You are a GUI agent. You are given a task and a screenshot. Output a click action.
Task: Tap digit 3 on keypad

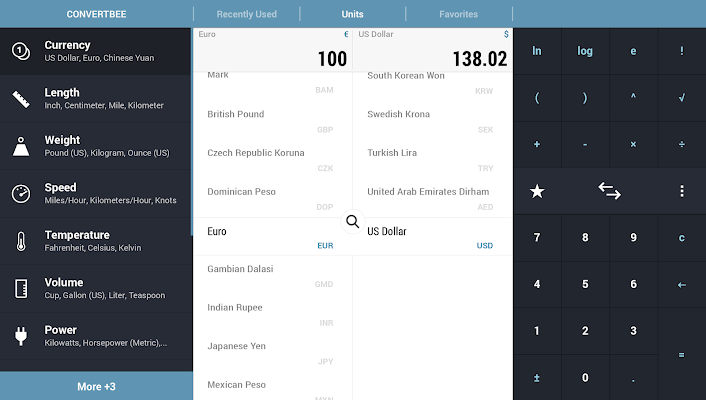tap(633, 331)
